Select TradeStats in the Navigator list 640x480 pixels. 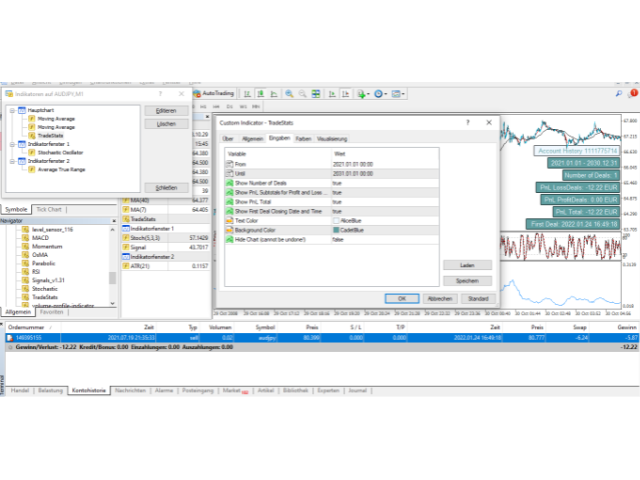pos(45,297)
